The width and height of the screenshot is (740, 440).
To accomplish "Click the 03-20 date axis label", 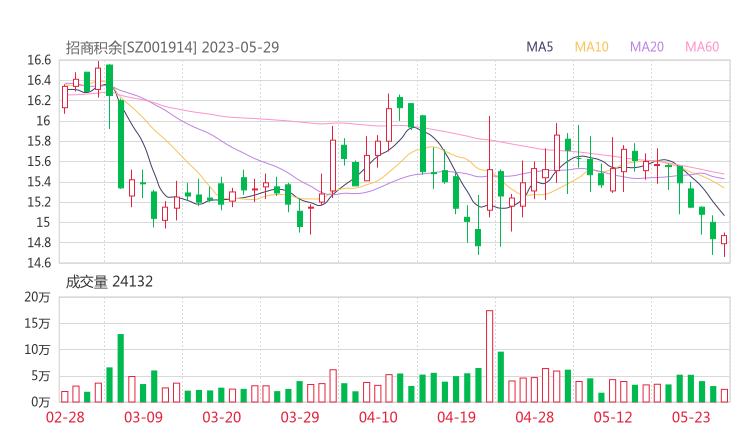I will click(x=222, y=417).
